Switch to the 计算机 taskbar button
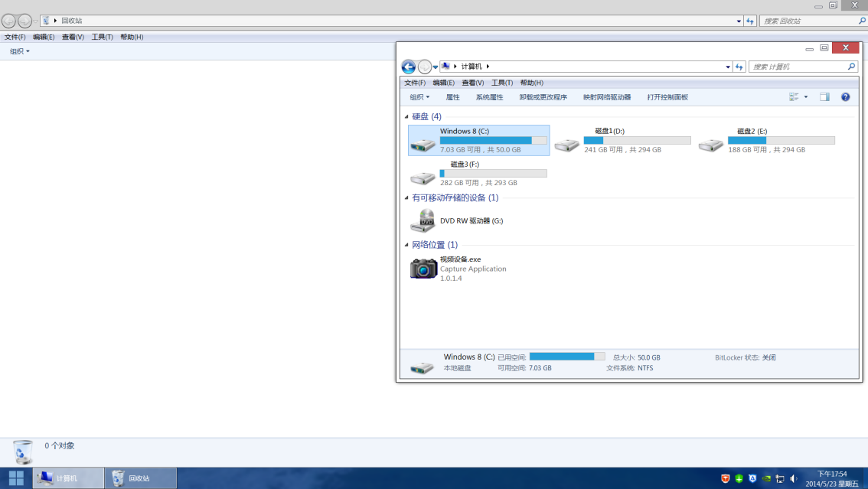The height and width of the screenshot is (489, 868). click(68, 478)
